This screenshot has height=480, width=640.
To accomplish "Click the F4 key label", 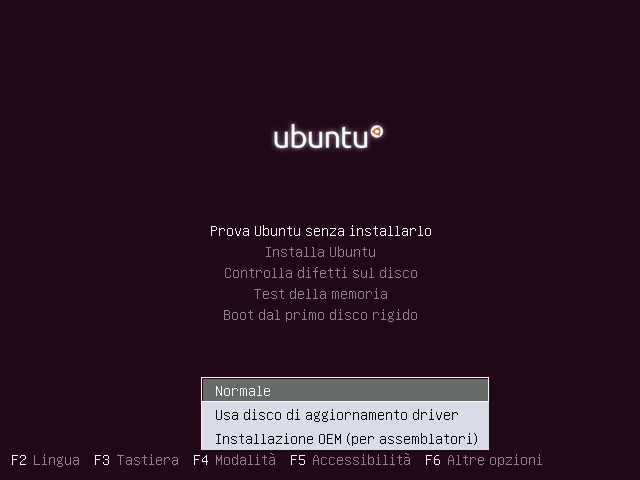I will [201, 460].
